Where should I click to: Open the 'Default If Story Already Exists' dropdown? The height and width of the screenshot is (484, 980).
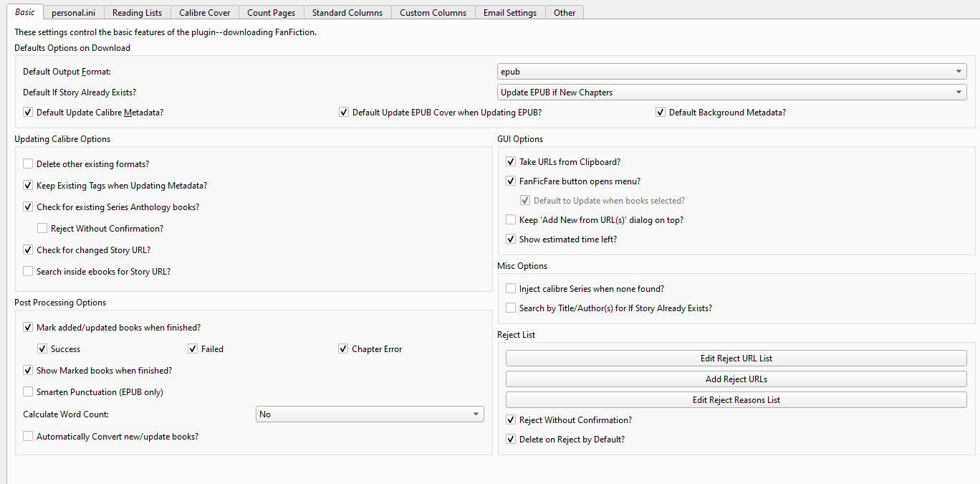pos(731,92)
